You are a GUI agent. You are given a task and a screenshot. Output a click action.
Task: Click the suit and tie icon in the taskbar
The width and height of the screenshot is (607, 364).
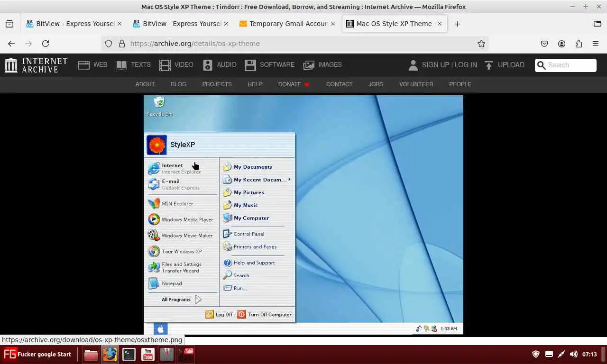click(x=167, y=354)
